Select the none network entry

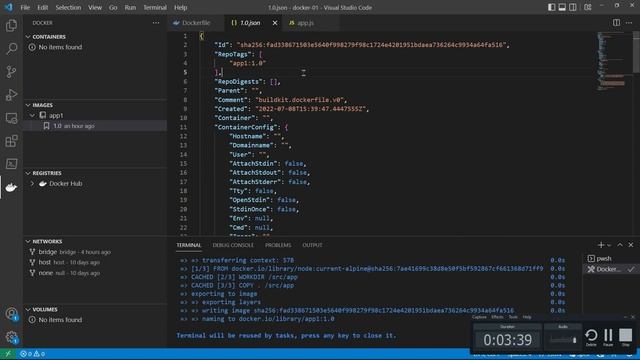[x=95, y=273]
